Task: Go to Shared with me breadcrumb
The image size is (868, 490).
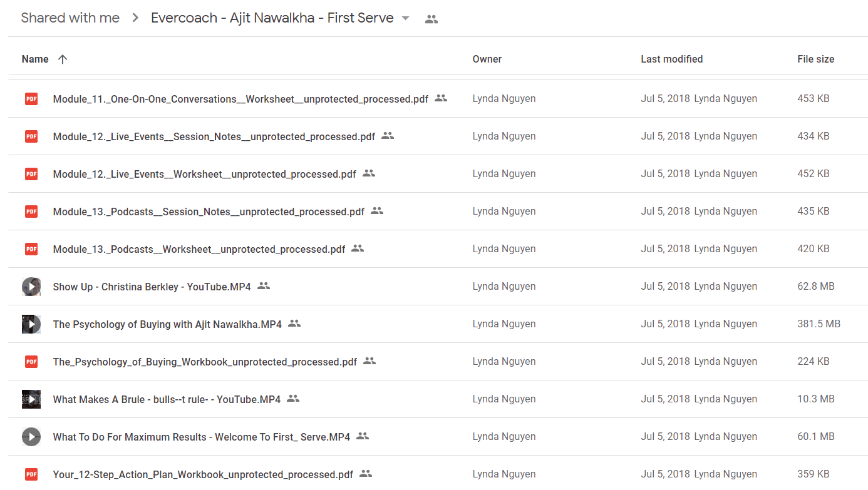Action: pos(70,18)
